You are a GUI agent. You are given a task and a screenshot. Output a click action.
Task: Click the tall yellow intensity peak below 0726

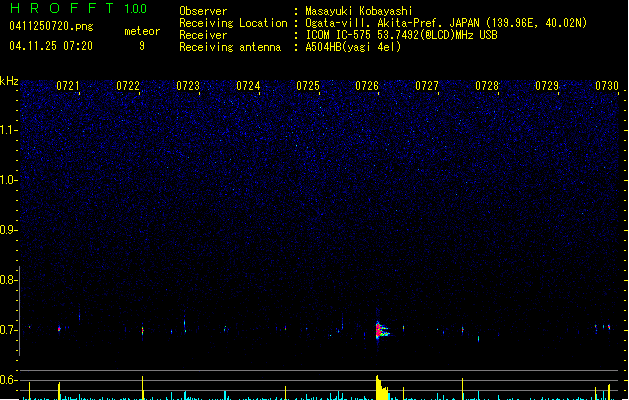[x=381, y=388]
